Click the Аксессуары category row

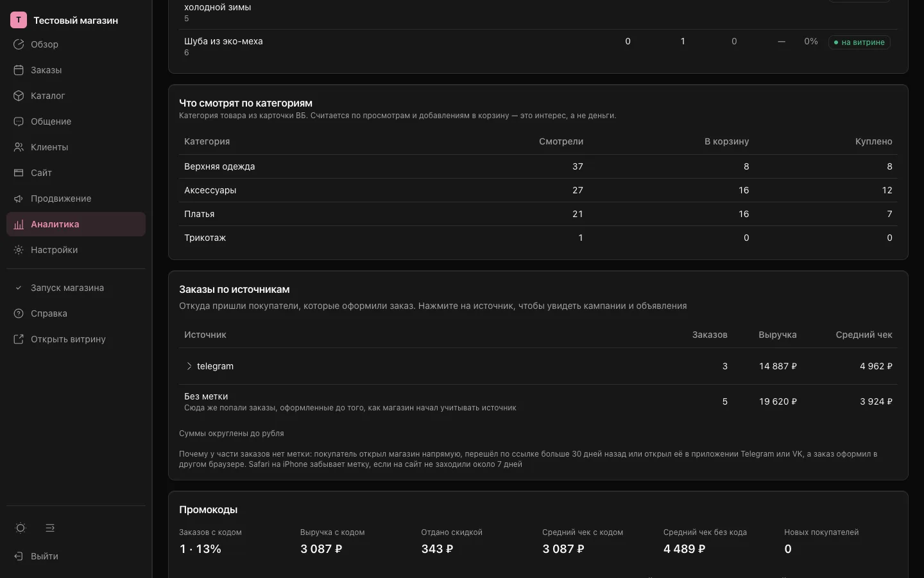pyautogui.click(x=538, y=190)
